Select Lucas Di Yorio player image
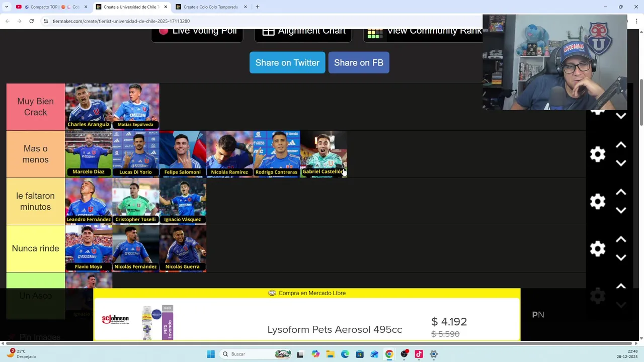The image size is (644, 362). 136,154
